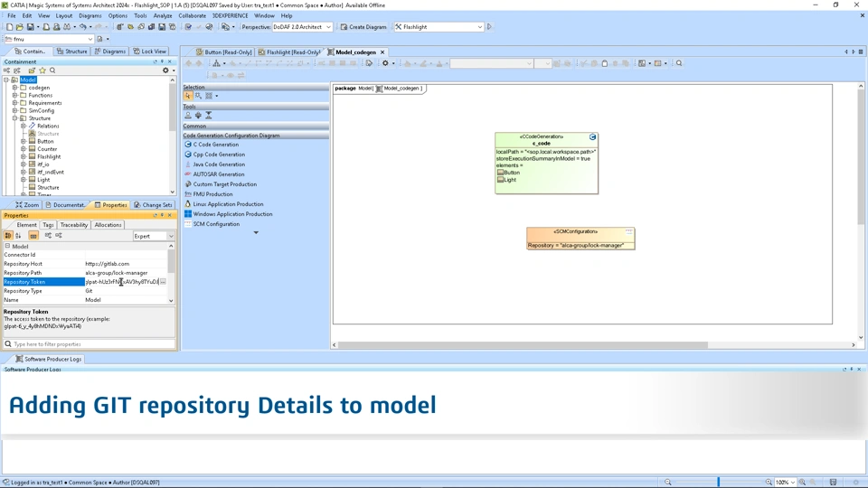Open the Traceability properties tab

(73, 225)
